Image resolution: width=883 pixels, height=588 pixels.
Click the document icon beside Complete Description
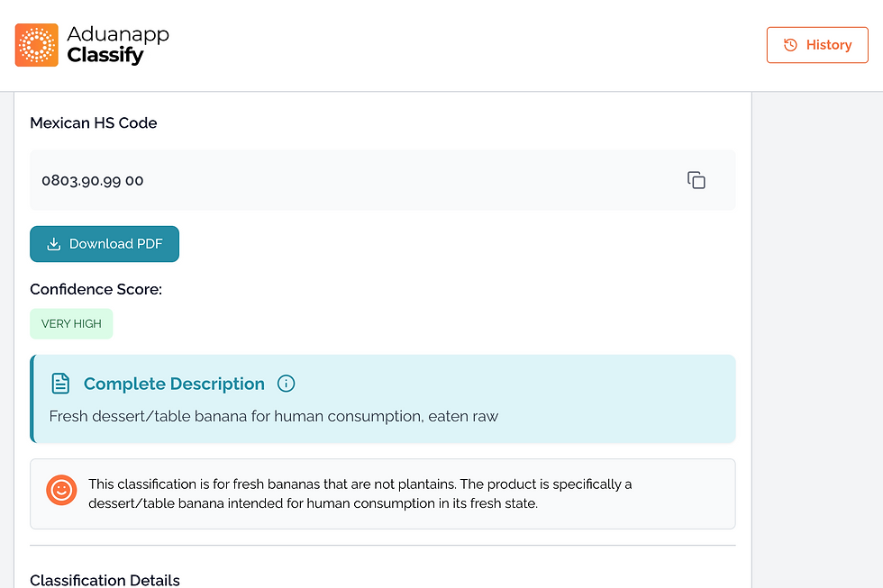click(60, 384)
